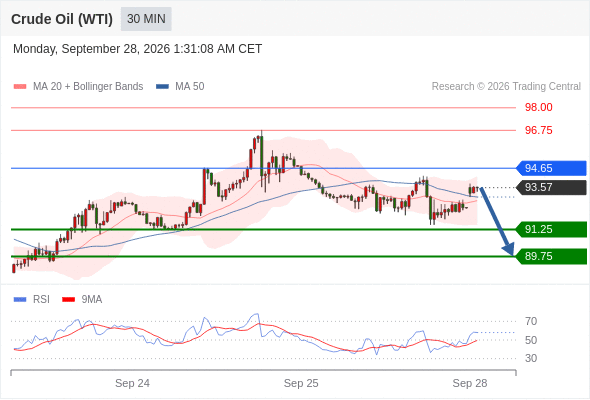The width and height of the screenshot is (590, 400).
Task: Select the 93.57 current price tag
Action: (x=551, y=187)
